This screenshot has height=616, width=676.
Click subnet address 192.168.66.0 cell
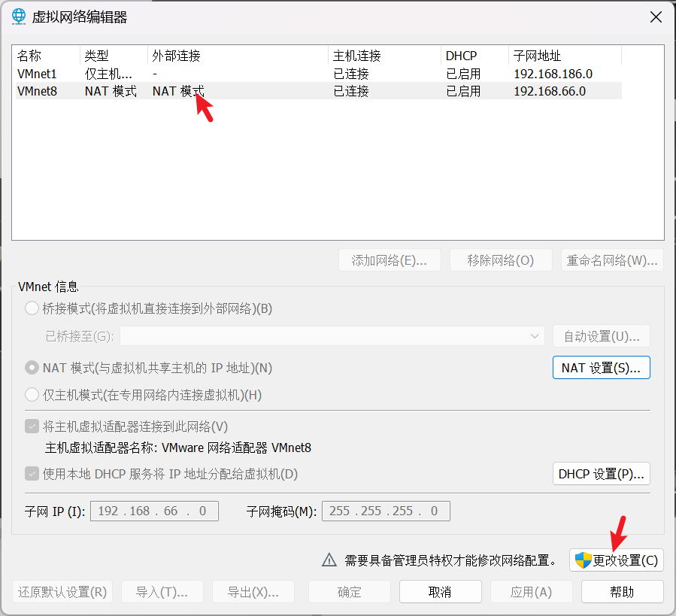coord(550,91)
